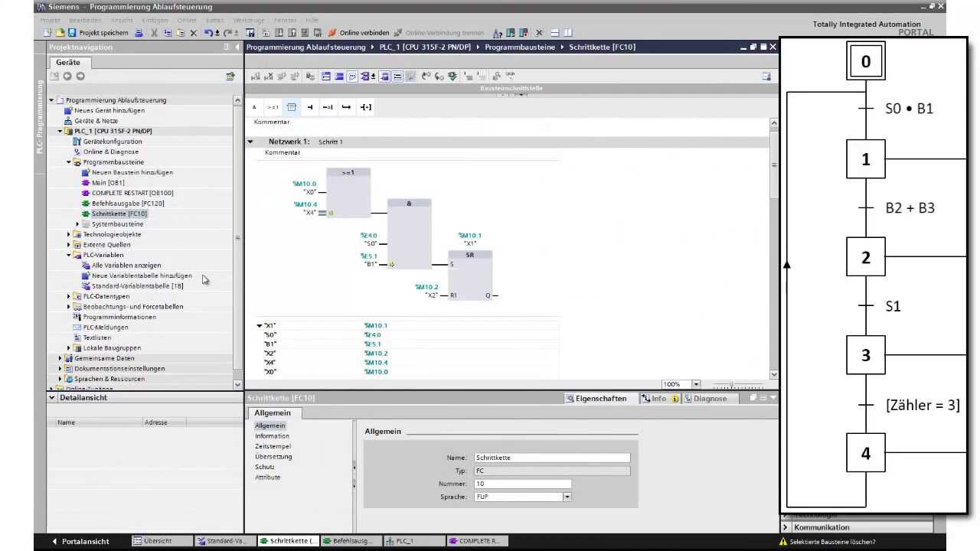Click the SR flip-flop block in network

(x=470, y=275)
